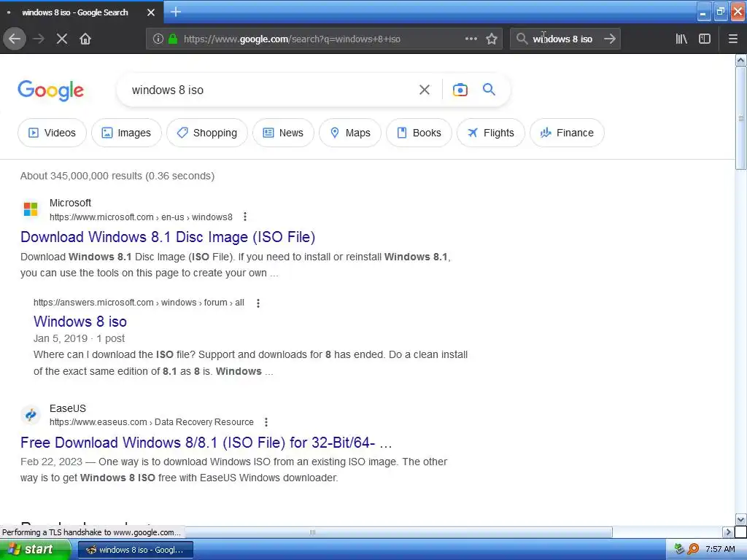
Task: Click the About 345,000,000 results text
Action: tap(117, 176)
